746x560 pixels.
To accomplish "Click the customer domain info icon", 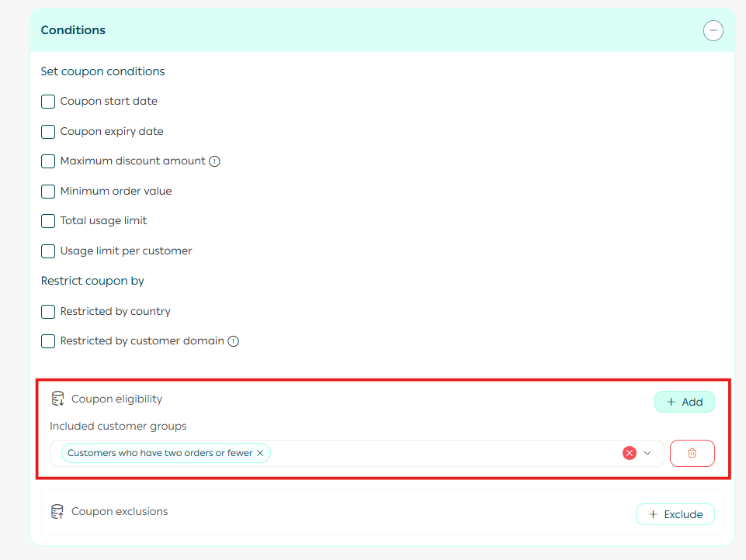I will click(x=233, y=341).
